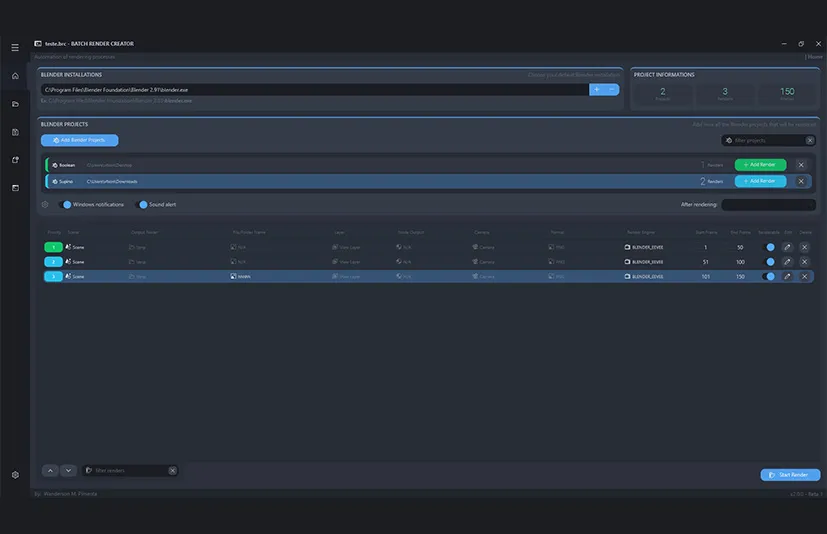Clear the filter renders field
Screen dimensions: 827x534
click(x=172, y=471)
